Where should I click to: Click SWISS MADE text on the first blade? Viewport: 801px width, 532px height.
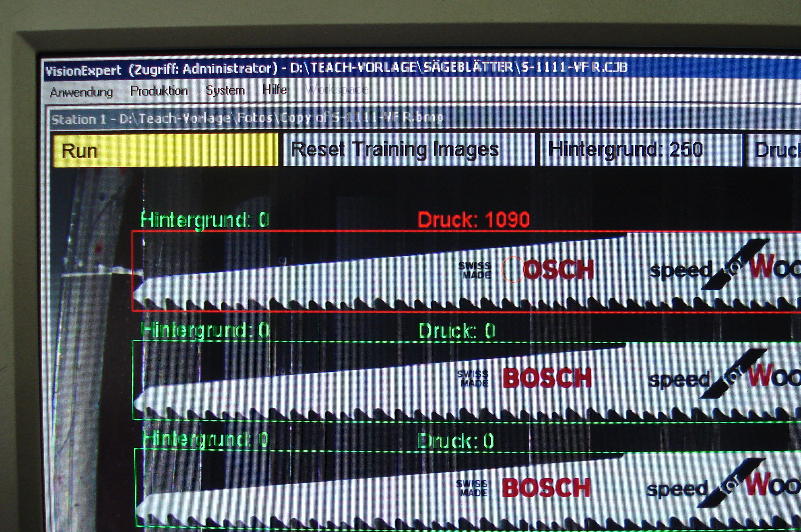(475, 270)
